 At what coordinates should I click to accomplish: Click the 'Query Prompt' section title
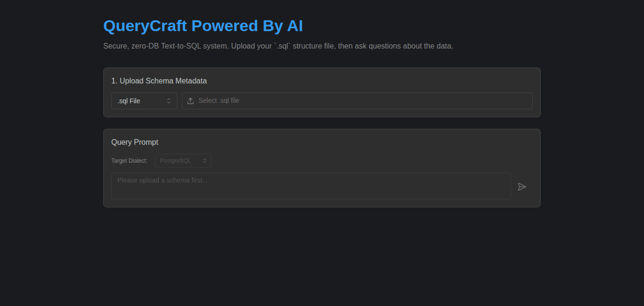pos(135,142)
